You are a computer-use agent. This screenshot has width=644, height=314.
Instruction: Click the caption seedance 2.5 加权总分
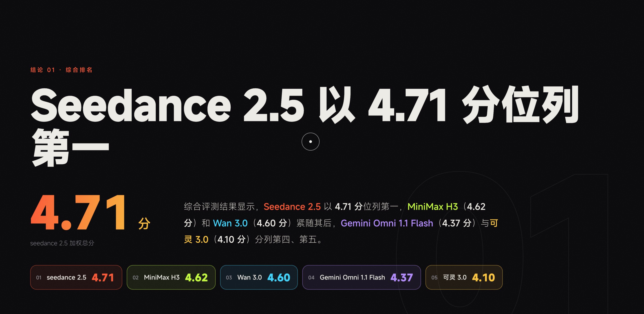click(x=62, y=243)
